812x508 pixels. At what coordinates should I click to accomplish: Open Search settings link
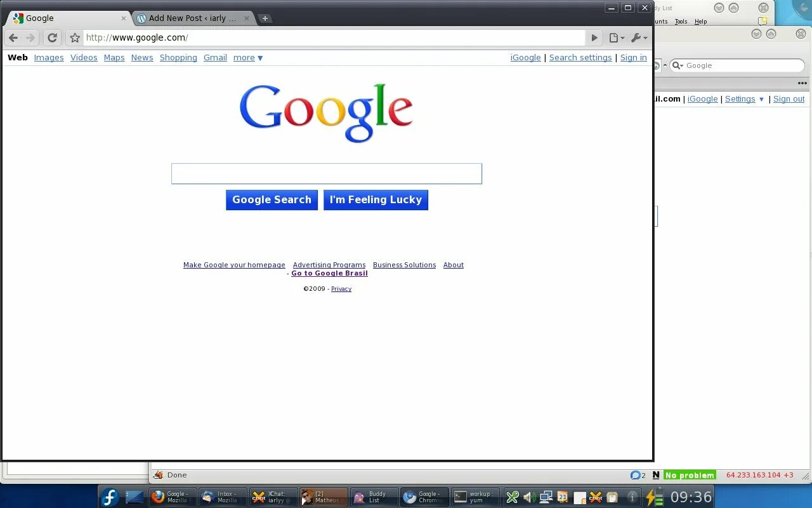(580, 58)
